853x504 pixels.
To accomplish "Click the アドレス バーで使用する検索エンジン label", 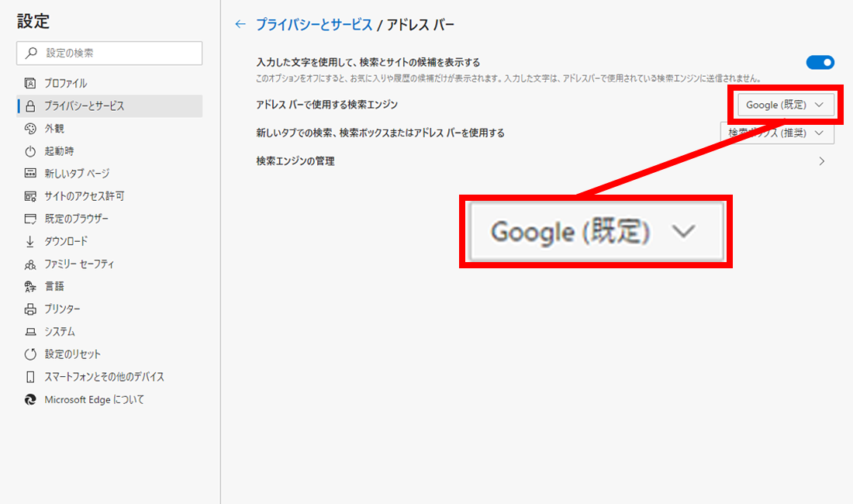I will [327, 105].
